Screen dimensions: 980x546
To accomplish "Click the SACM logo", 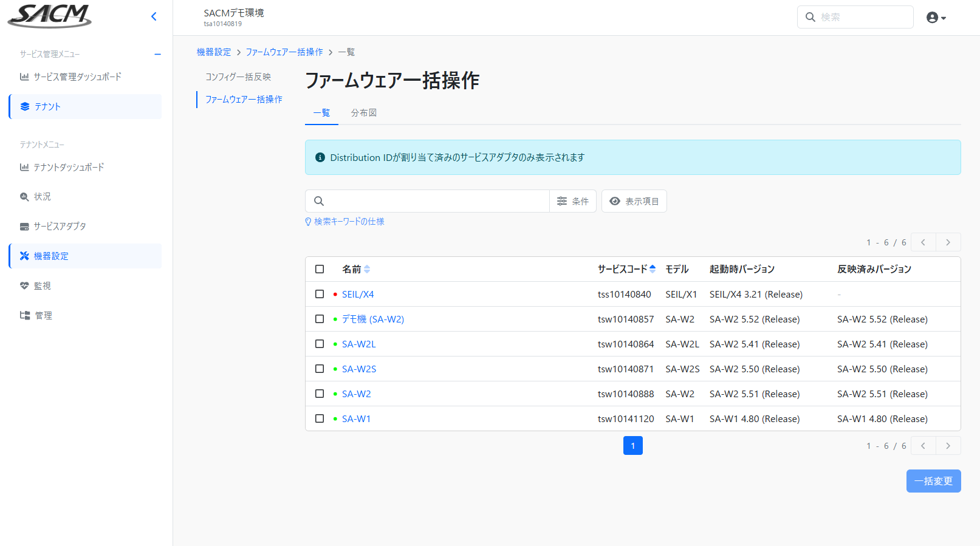I will click(49, 16).
